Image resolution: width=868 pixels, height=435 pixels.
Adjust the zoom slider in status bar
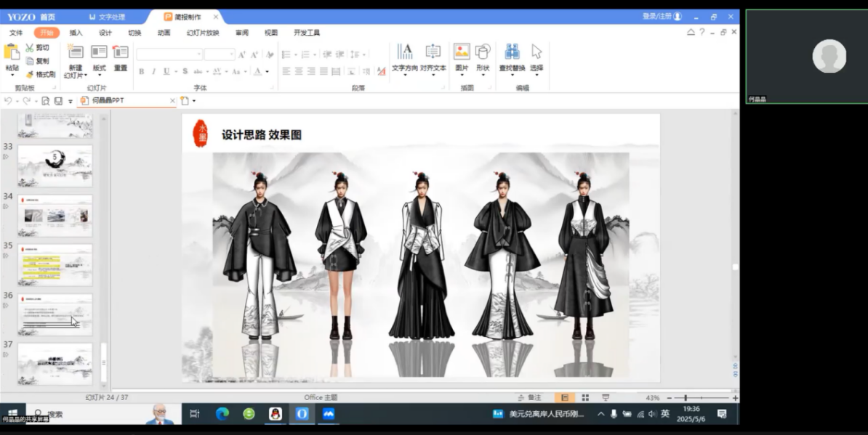click(x=686, y=398)
